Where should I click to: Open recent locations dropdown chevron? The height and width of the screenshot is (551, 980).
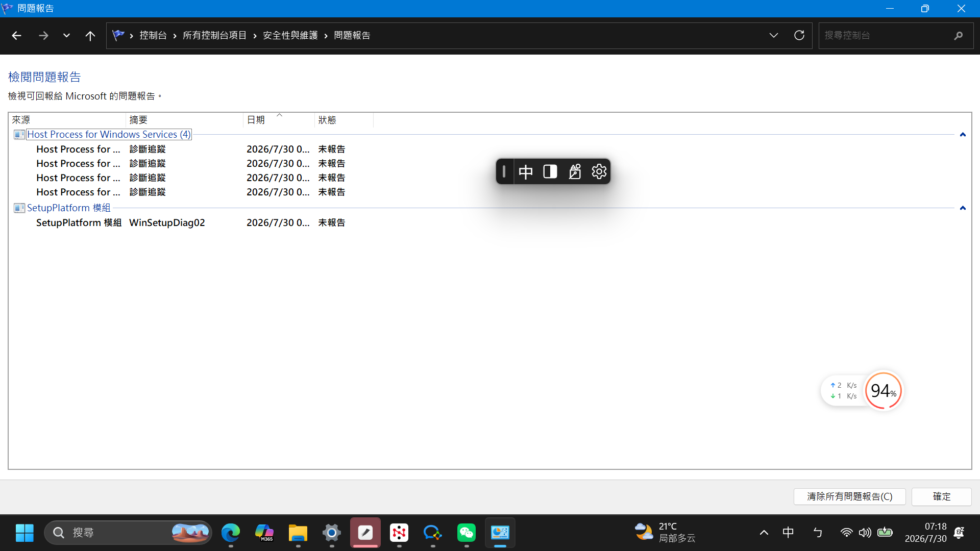(66, 35)
